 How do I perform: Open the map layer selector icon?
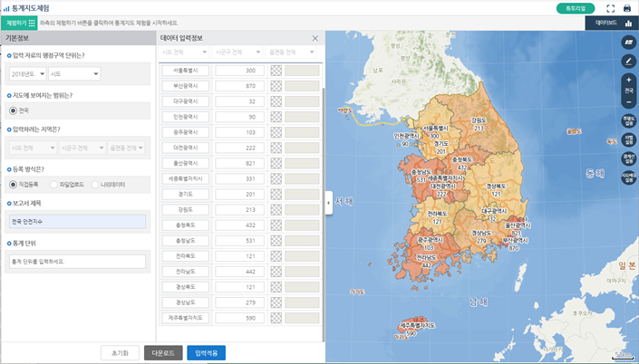point(629,43)
